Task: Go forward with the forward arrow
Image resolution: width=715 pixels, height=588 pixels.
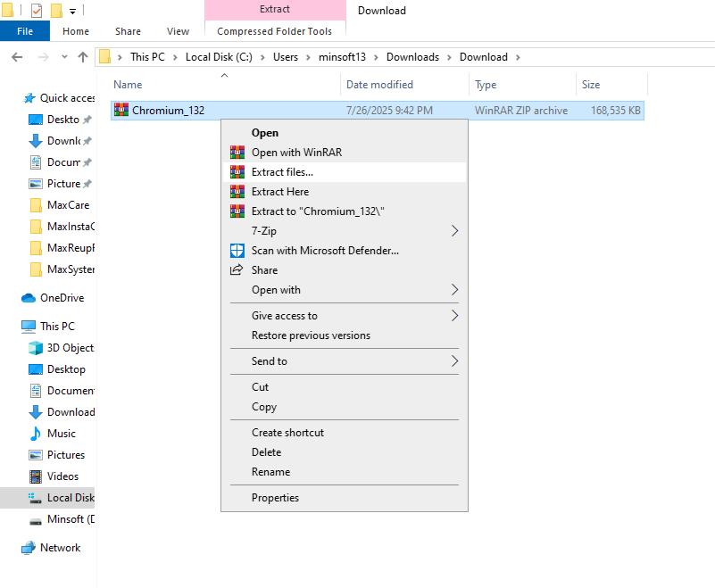Action: (44, 57)
